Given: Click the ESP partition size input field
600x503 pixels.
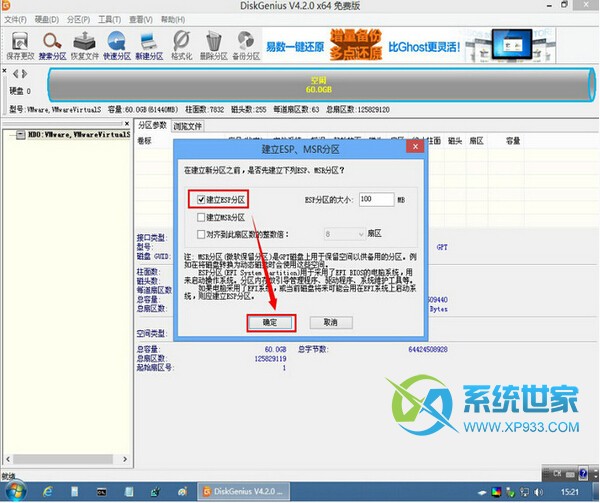Looking at the screenshot, I should pyautogui.click(x=377, y=199).
